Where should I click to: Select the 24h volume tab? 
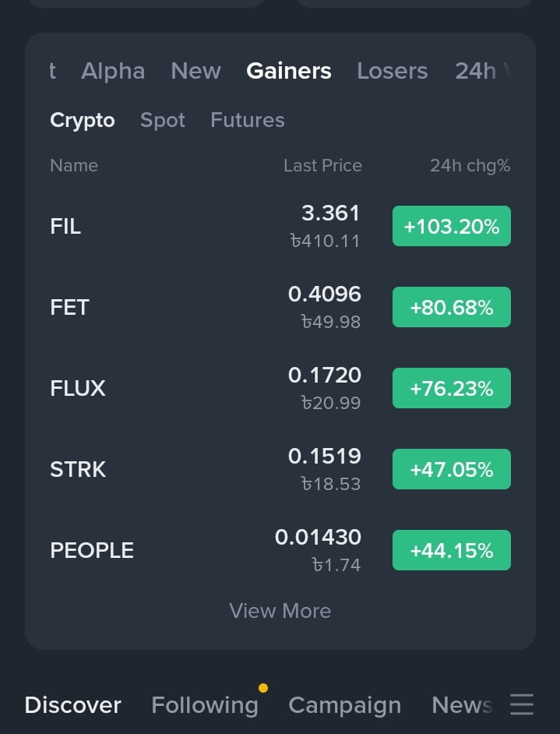[x=482, y=71]
